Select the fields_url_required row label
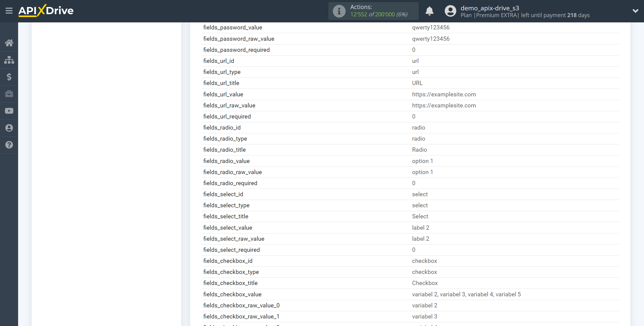This screenshot has width=644, height=326. pos(227,116)
